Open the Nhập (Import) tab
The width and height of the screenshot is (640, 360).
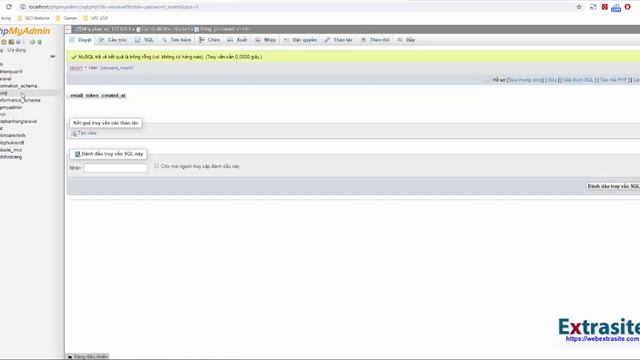point(266,40)
